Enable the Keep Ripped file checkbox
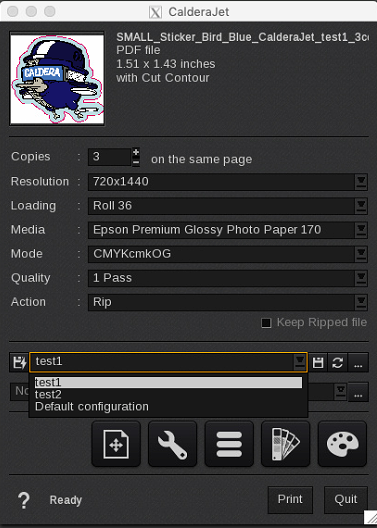 pos(266,323)
